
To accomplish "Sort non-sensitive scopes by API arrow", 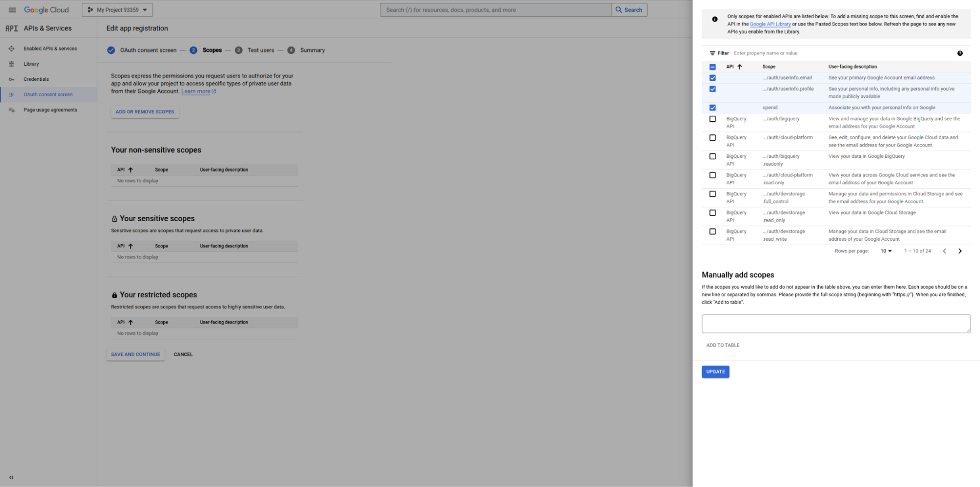I will (130, 170).
